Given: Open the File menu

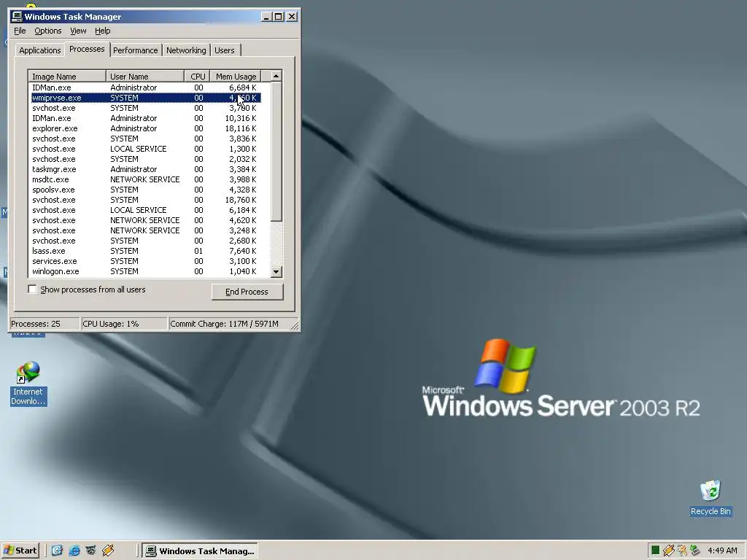Looking at the screenshot, I should 20,31.
